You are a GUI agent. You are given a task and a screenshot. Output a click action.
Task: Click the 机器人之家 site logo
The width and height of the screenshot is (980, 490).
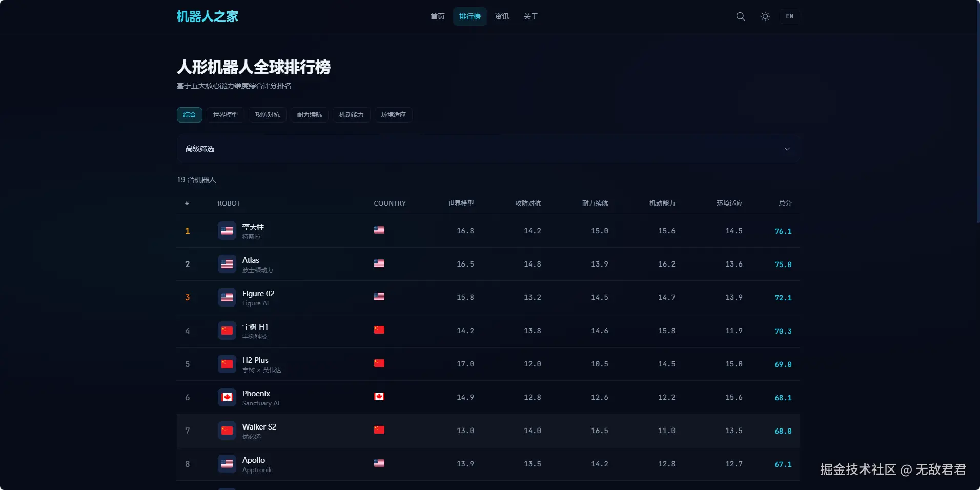208,16
